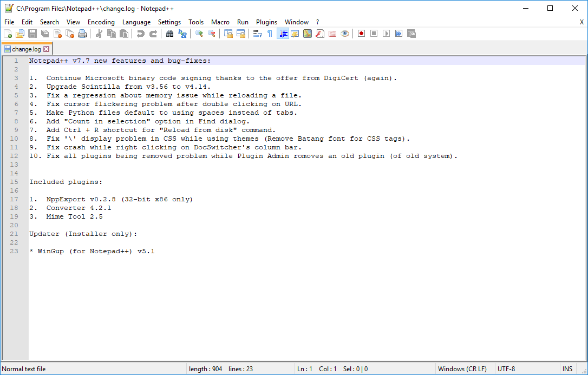This screenshot has width=588, height=375.
Task: Click the 'Ln : 1' status text
Action: [x=304, y=369]
